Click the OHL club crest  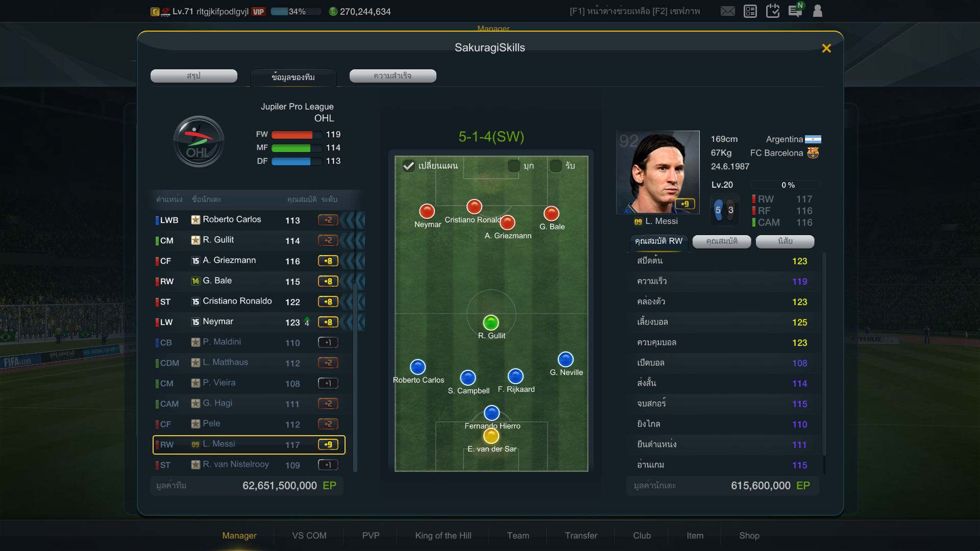pos(199,141)
